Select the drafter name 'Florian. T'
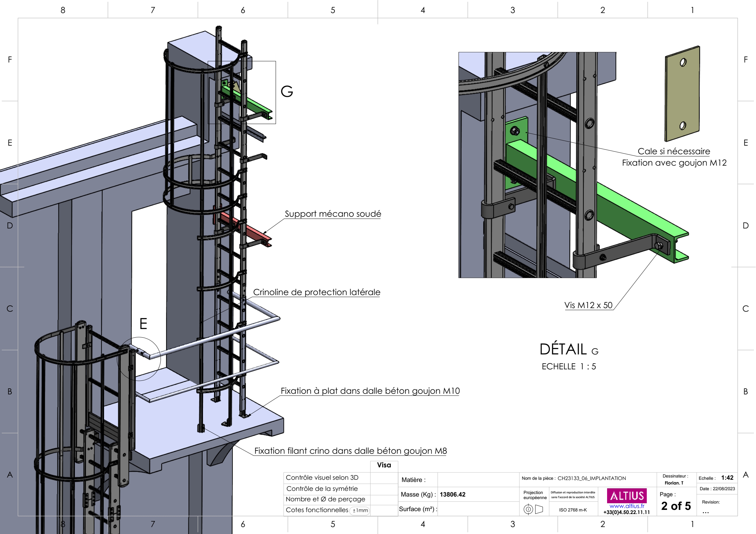The image size is (756, 534). pos(674,483)
